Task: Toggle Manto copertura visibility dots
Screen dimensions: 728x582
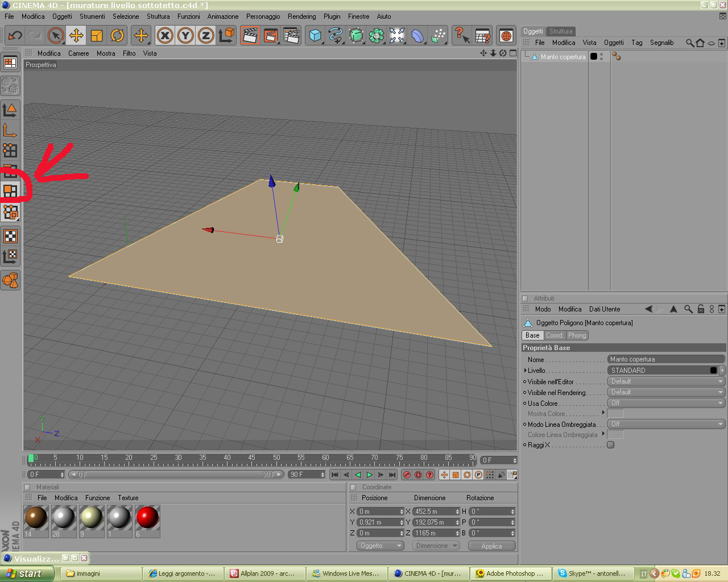Action: tap(601, 57)
